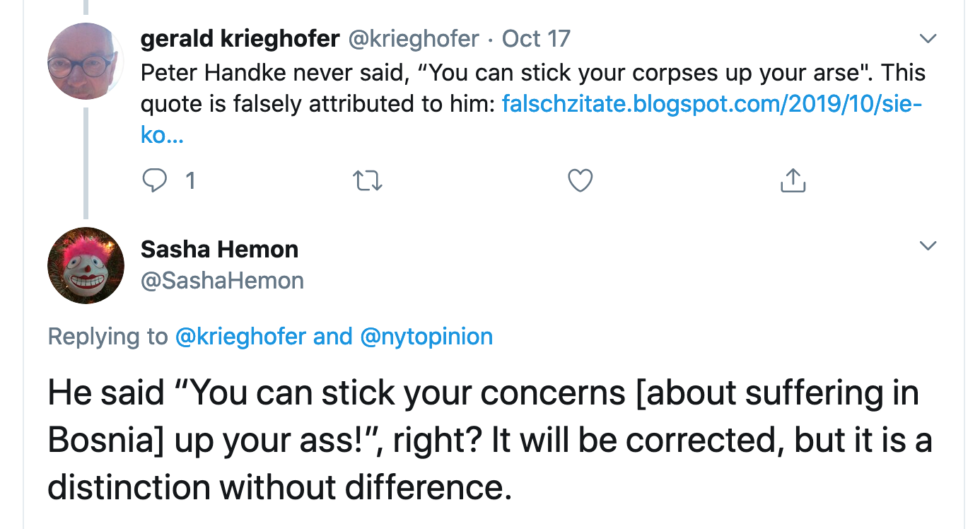
Task: Click the share icon on krieghofer's tweet
Action: [x=793, y=182]
